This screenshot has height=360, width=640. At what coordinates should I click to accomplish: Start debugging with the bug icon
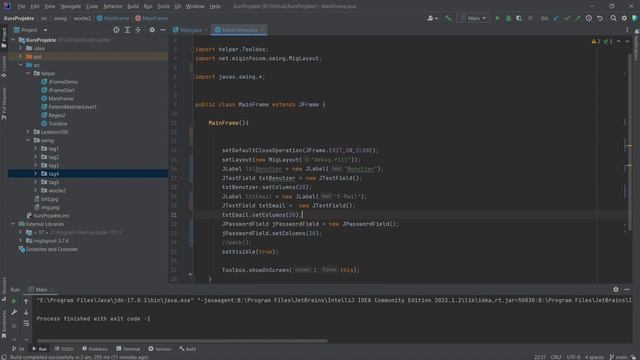coord(508,18)
